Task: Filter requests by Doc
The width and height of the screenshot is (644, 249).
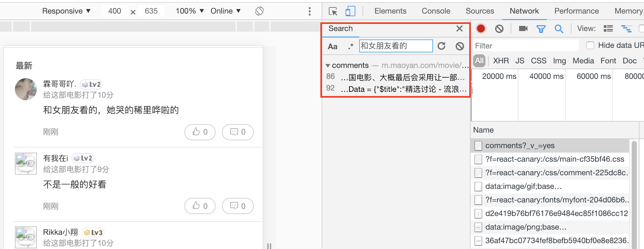Action: tap(630, 61)
